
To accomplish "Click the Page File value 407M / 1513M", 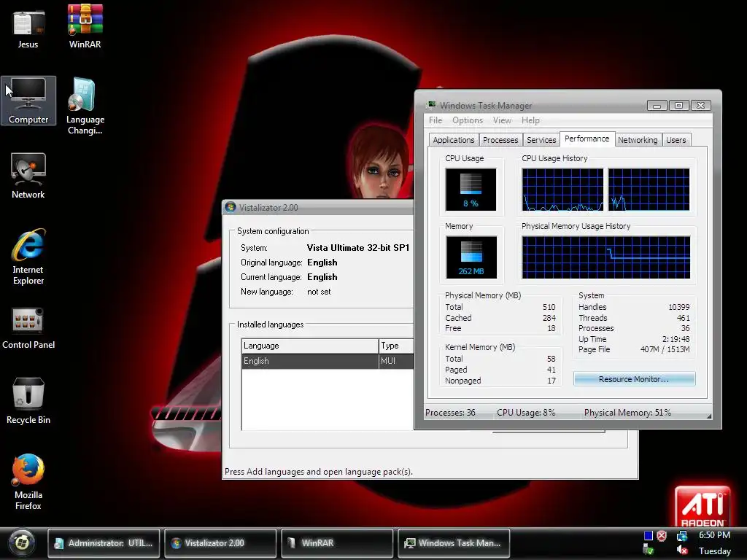I will (x=665, y=349).
